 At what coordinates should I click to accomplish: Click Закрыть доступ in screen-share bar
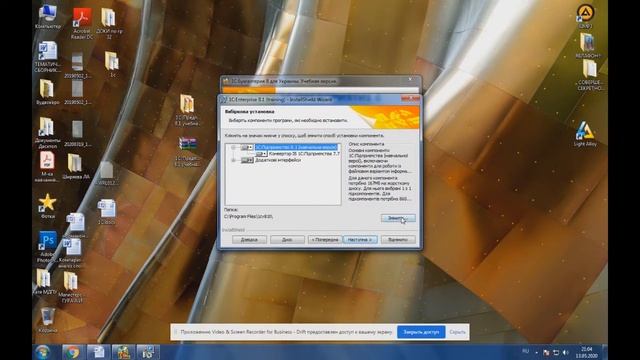point(421,332)
